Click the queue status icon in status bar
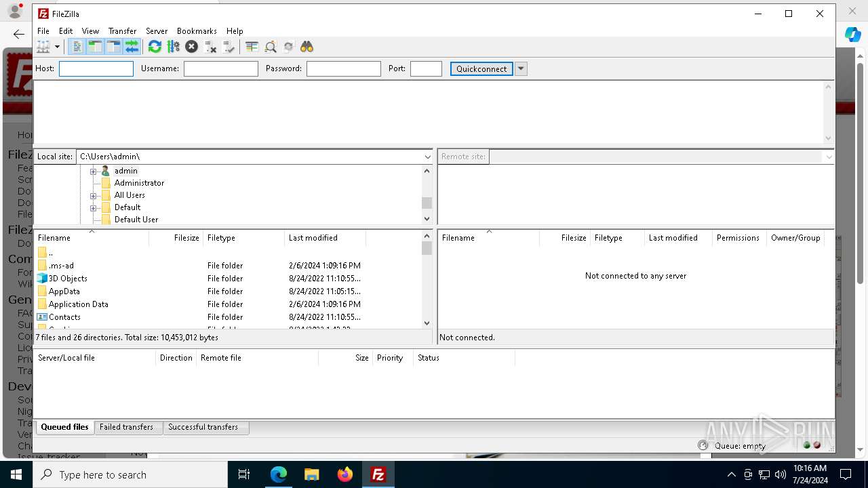The image size is (868, 488). pos(703,445)
